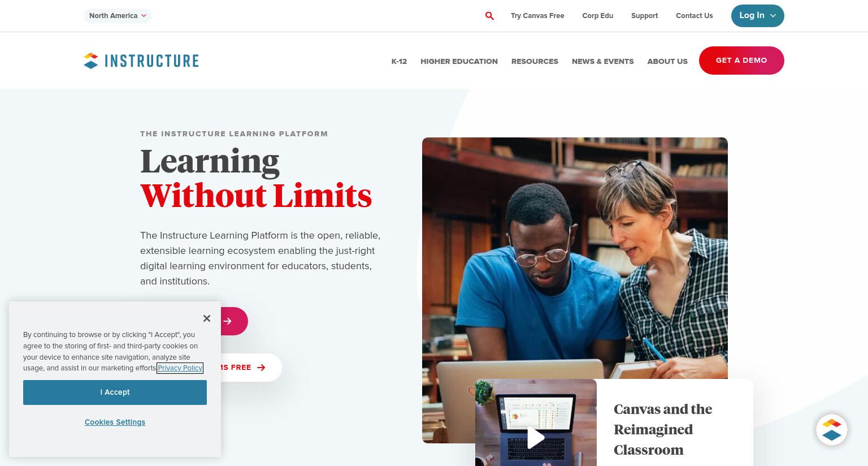The image size is (868, 466).
Task: Open the K-12 menu
Action: (399, 61)
